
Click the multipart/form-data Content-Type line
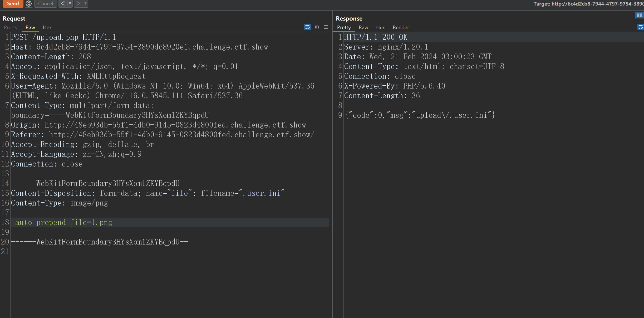pos(110,110)
